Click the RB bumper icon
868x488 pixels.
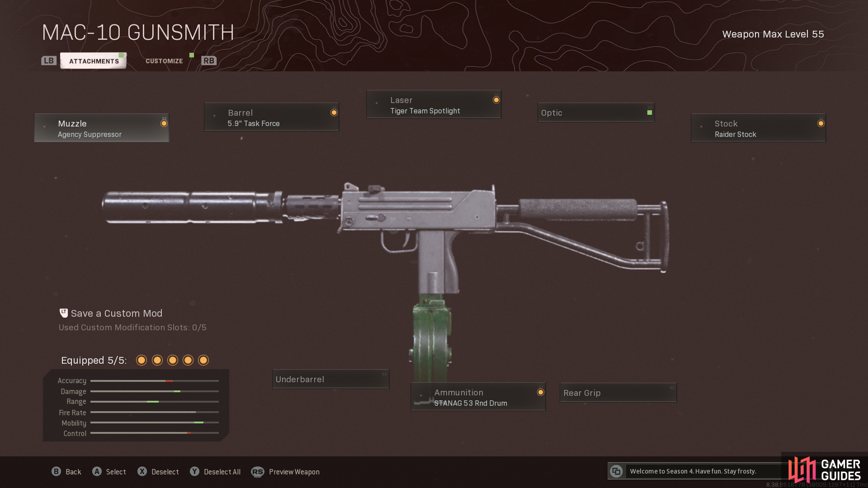(x=209, y=61)
